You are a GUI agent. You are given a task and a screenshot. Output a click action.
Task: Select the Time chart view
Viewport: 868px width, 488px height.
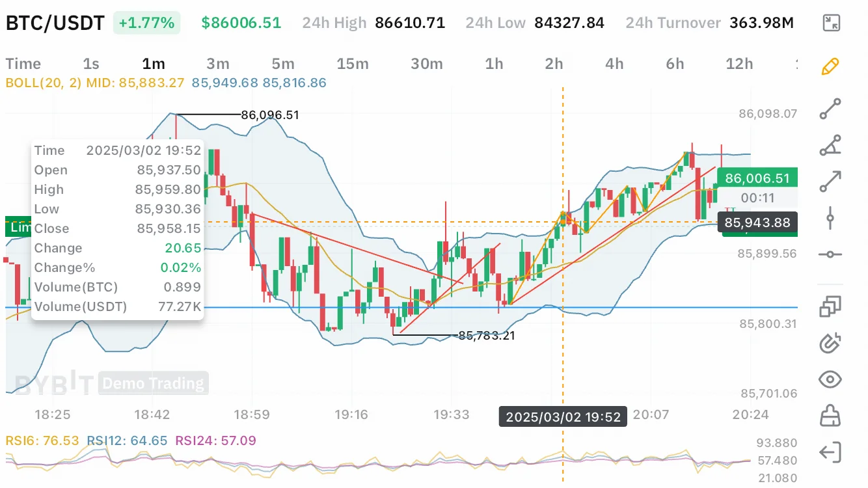[23, 64]
